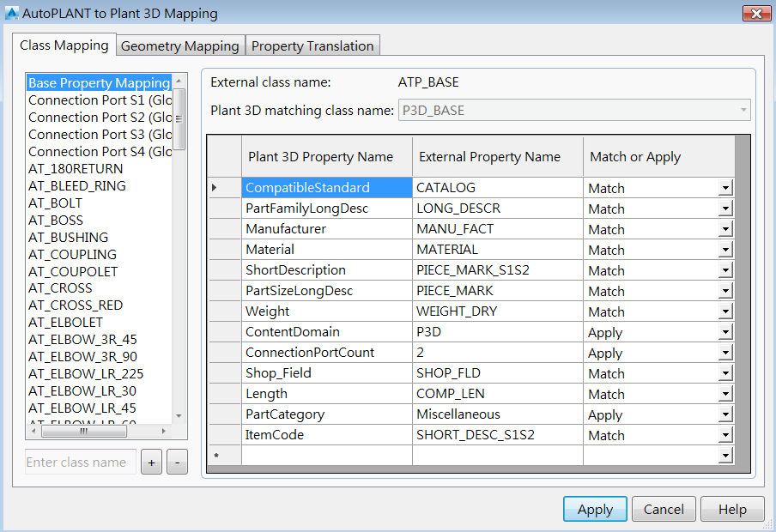Open the Plant 3D matching class name dropdown
776x532 pixels.
(574, 111)
